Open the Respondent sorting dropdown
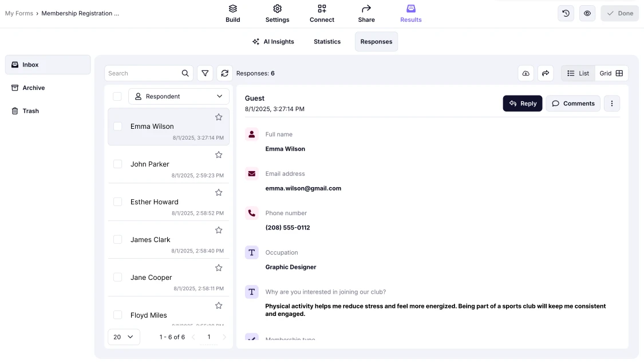644x364 pixels. click(179, 96)
